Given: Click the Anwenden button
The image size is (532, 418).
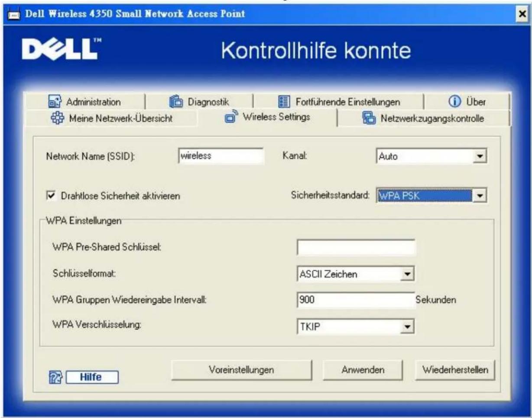Looking at the screenshot, I should [x=363, y=370].
